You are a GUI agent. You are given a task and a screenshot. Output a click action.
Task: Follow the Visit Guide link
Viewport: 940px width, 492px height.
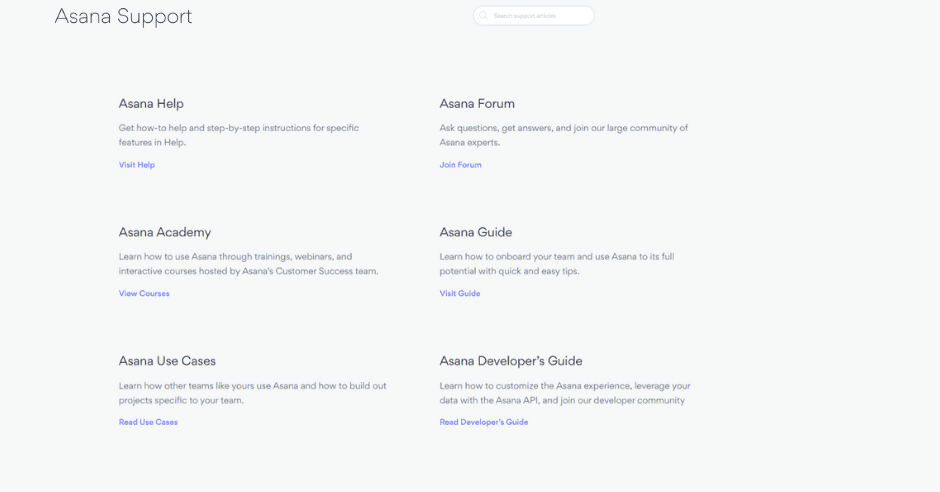pos(460,294)
